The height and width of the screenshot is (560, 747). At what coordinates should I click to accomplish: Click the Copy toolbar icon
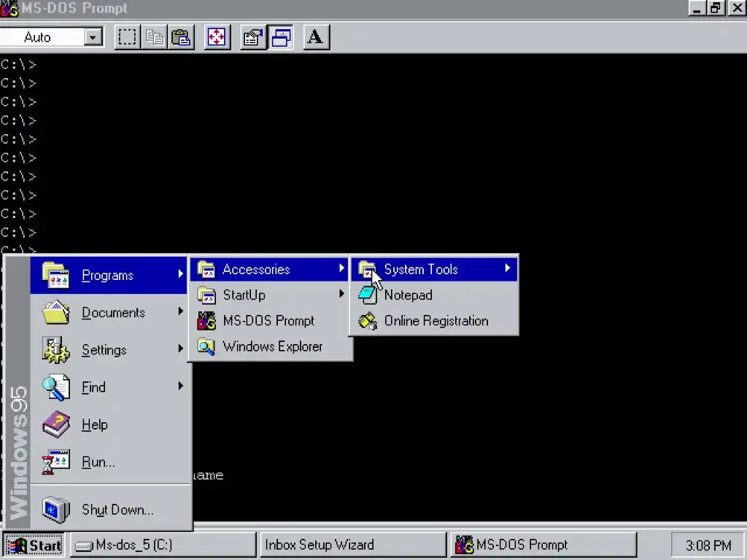155,37
